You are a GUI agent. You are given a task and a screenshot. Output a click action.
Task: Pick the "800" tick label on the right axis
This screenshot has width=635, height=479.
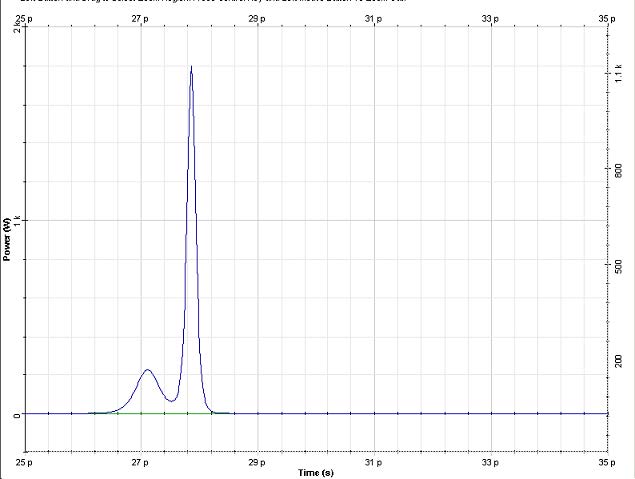pos(618,169)
